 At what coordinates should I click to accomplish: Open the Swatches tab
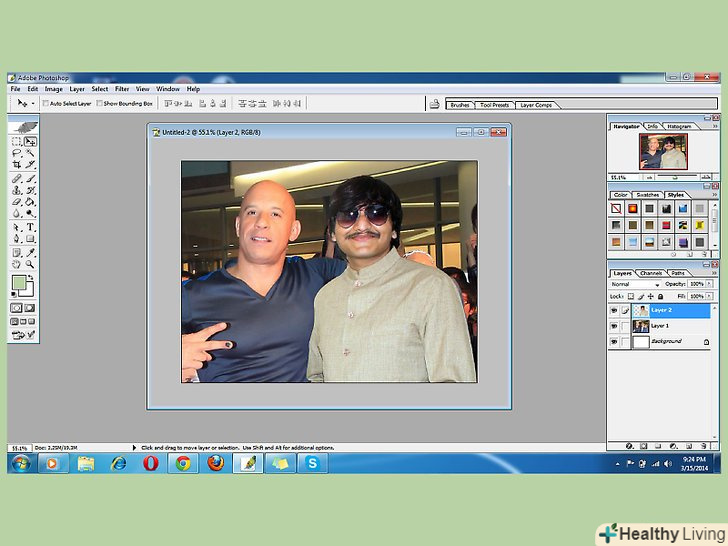click(647, 195)
